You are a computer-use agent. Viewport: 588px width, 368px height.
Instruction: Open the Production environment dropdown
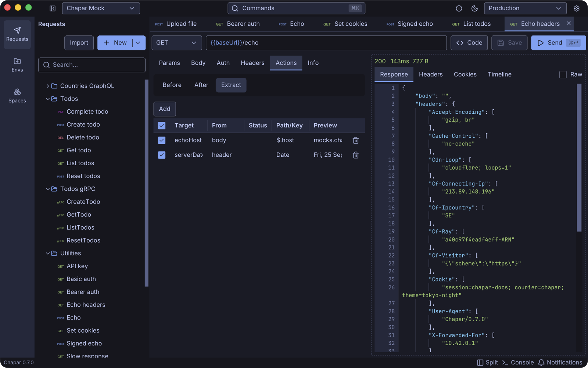coord(525,8)
